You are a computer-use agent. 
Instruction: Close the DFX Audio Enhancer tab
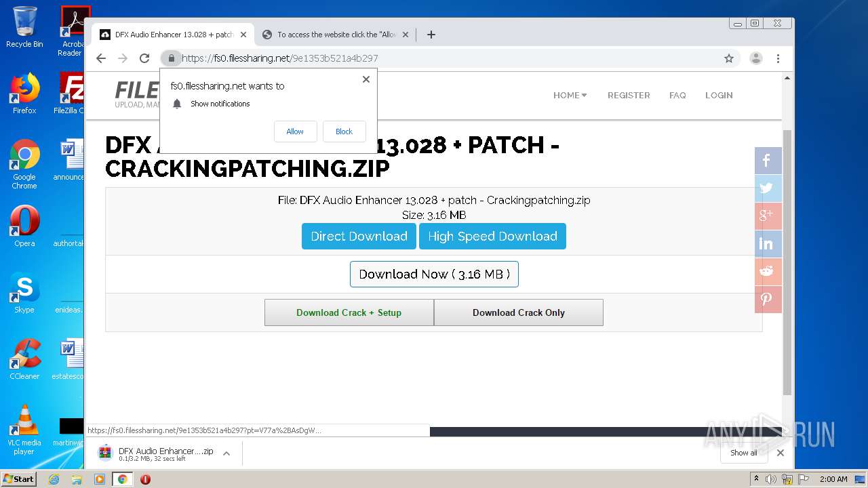click(243, 35)
